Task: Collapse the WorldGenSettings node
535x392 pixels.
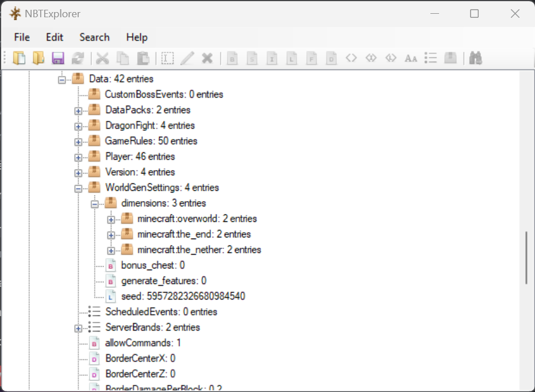Action: click(78, 188)
